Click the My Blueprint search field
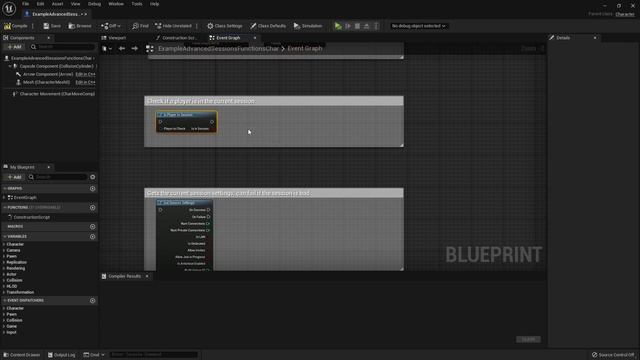640x360 pixels. (x=57, y=177)
